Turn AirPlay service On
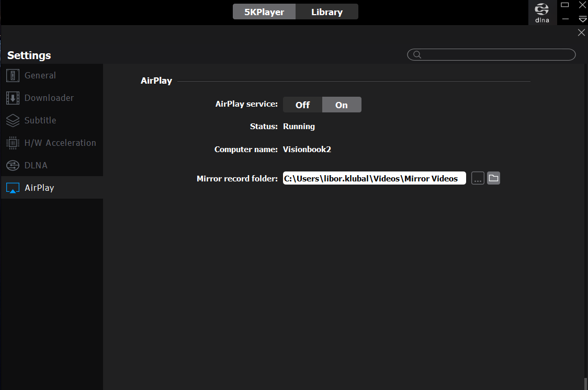 point(342,105)
